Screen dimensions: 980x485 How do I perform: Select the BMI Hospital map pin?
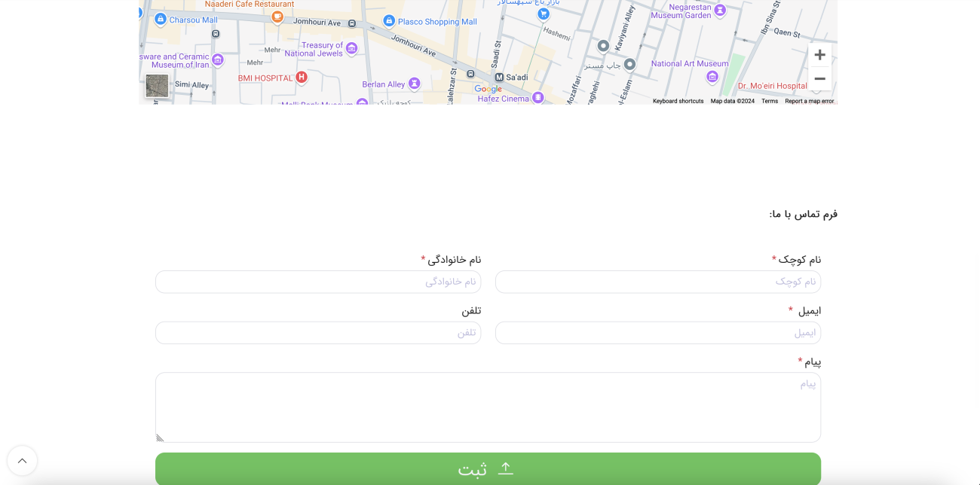pyautogui.click(x=302, y=77)
